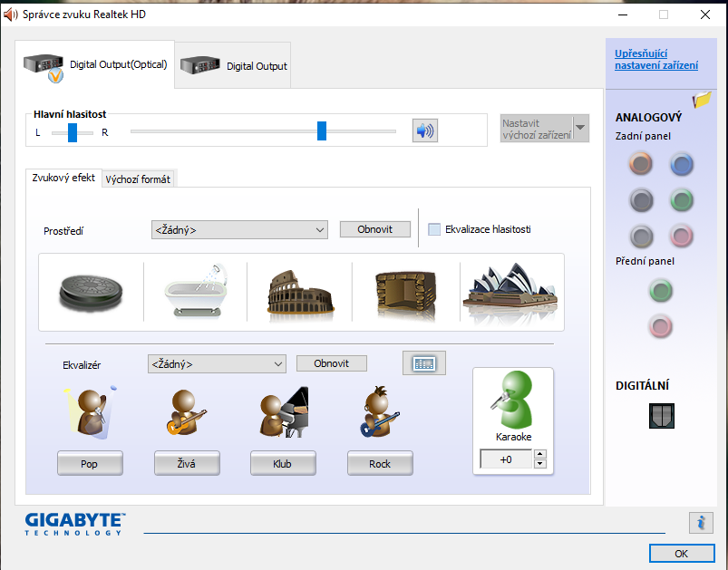Open the Ekvalizér preset dropdown
The height and width of the screenshot is (570, 728).
coord(217,364)
